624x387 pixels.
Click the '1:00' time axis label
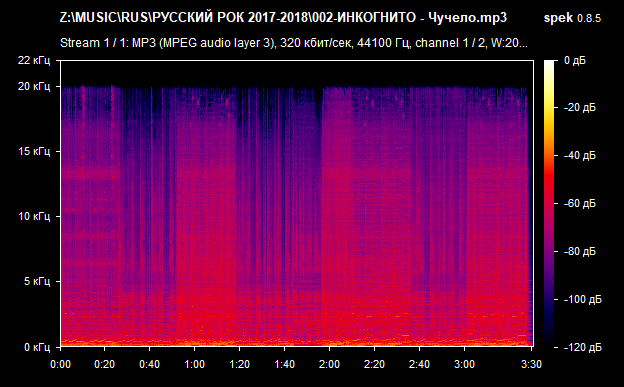pos(195,364)
